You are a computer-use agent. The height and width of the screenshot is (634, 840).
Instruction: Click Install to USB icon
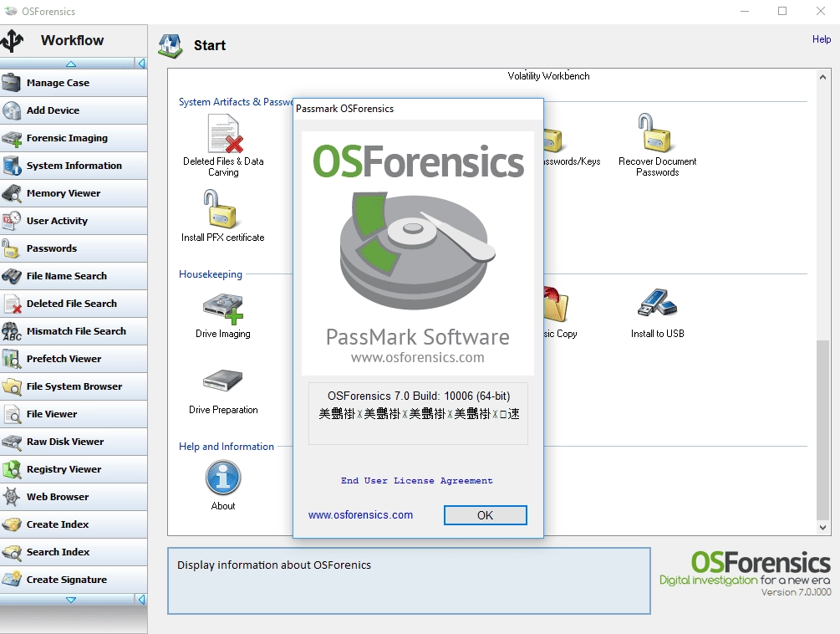pos(657,303)
